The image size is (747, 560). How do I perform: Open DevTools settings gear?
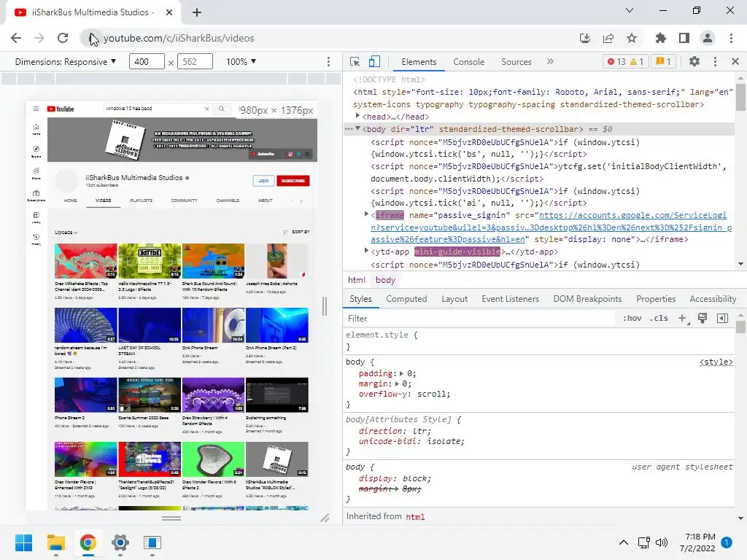coord(694,61)
